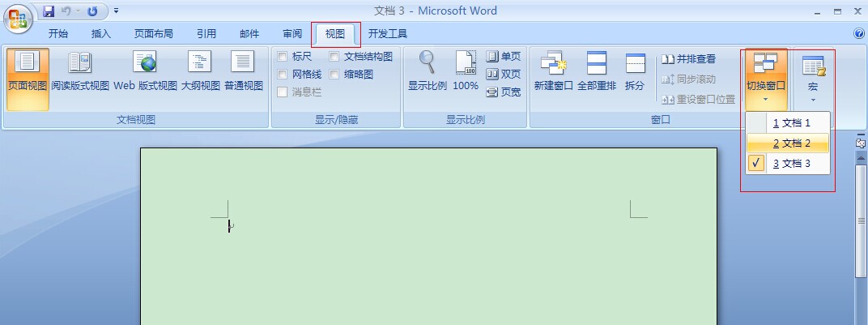Save document with quick access Save icon

click(48, 11)
